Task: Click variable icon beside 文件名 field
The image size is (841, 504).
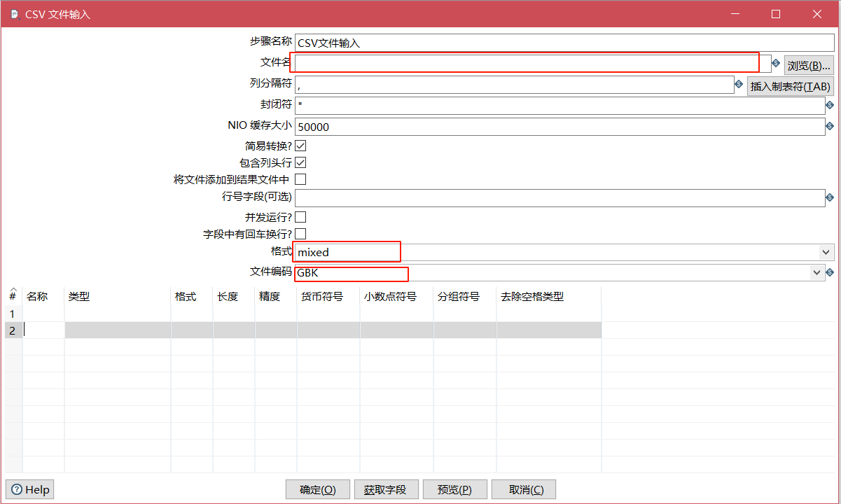Action: pos(776,63)
